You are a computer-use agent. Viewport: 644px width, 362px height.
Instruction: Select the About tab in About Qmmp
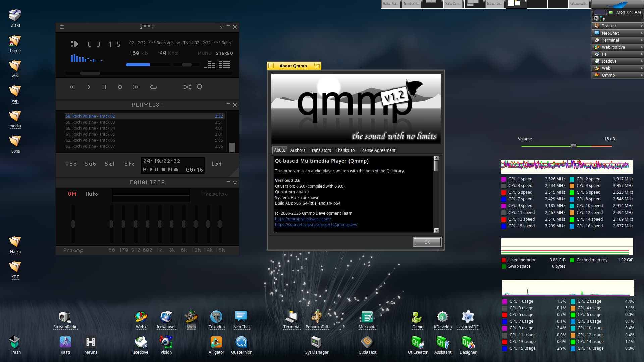(x=280, y=150)
